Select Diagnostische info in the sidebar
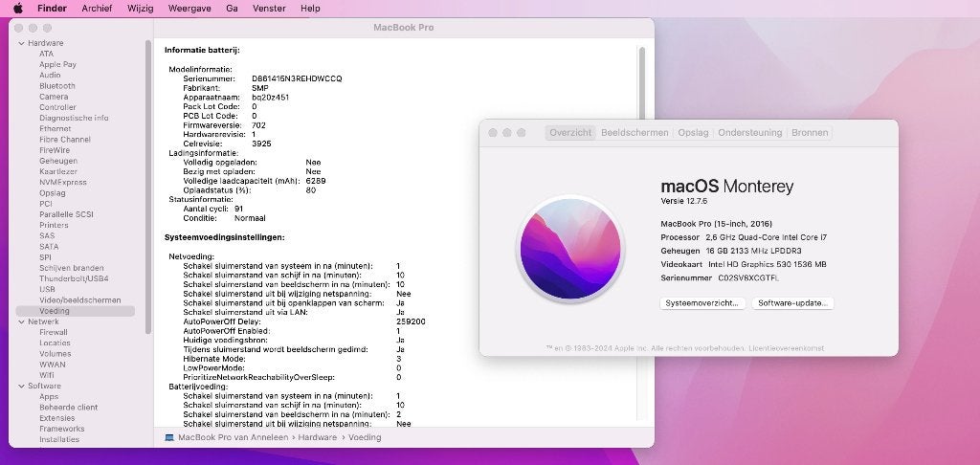 [74, 118]
